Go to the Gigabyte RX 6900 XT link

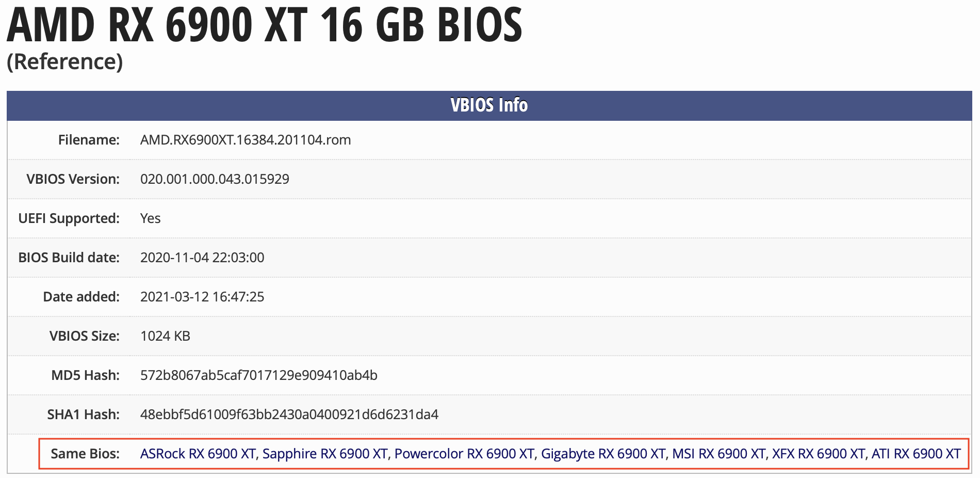point(603,454)
